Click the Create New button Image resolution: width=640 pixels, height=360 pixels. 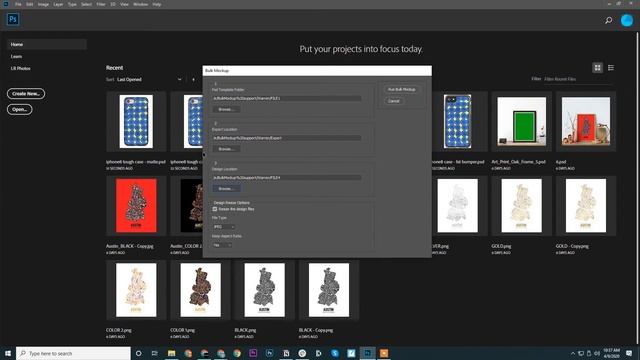26,93
